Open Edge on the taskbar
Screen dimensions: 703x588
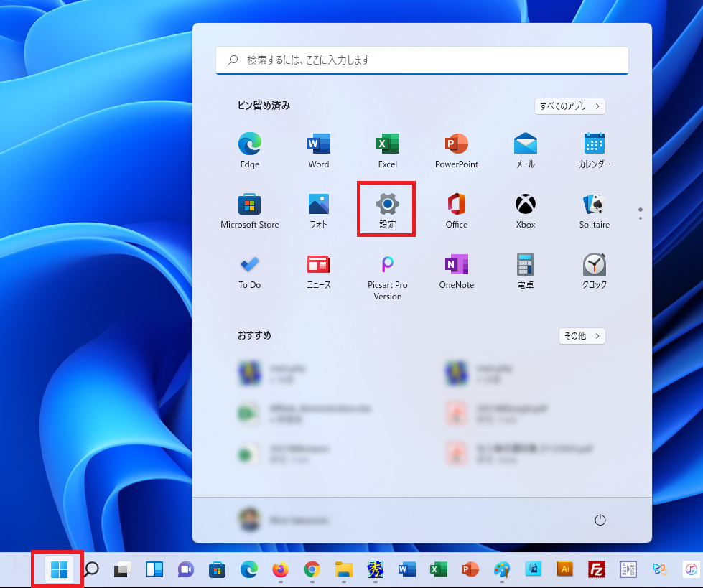coord(249,569)
